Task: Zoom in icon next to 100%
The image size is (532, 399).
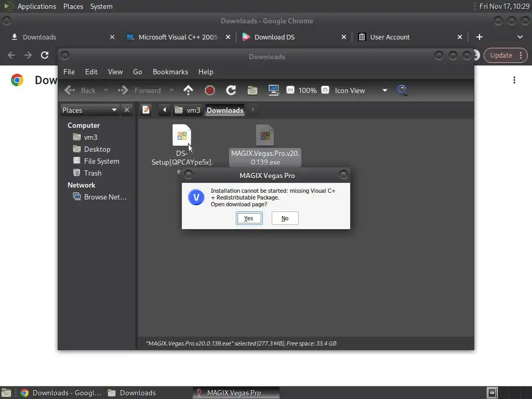Action: point(325,90)
